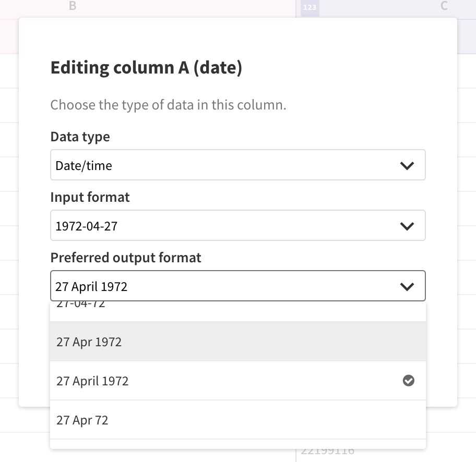Screen dimensions: 476x462
Task: Open the Data type dropdown
Action: (237, 165)
